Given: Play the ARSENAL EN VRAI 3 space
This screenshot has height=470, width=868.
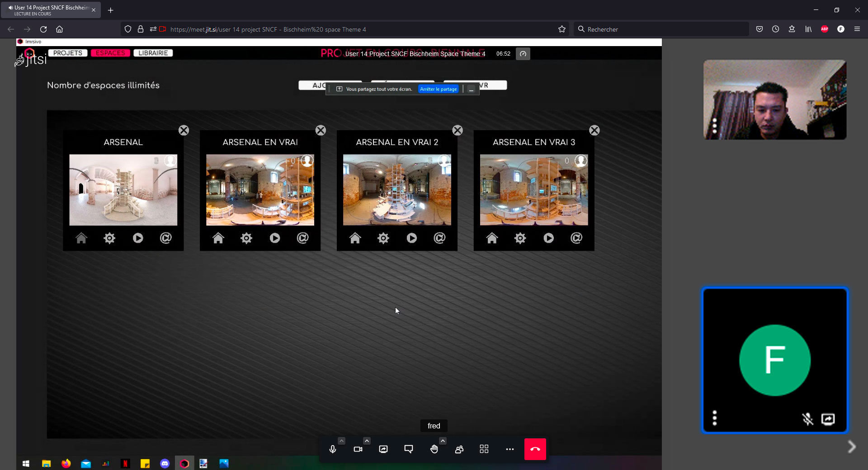Looking at the screenshot, I should (x=549, y=238).
